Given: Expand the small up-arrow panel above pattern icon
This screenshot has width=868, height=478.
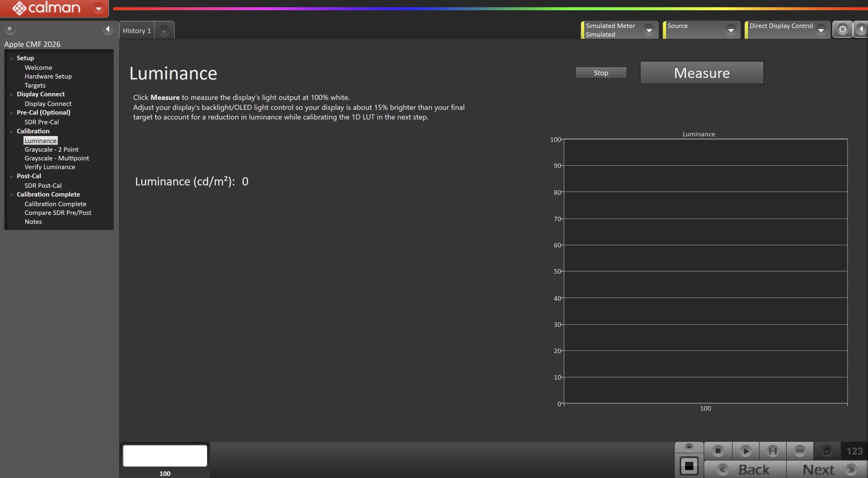Looking at the screenshot, I should 689,447.
